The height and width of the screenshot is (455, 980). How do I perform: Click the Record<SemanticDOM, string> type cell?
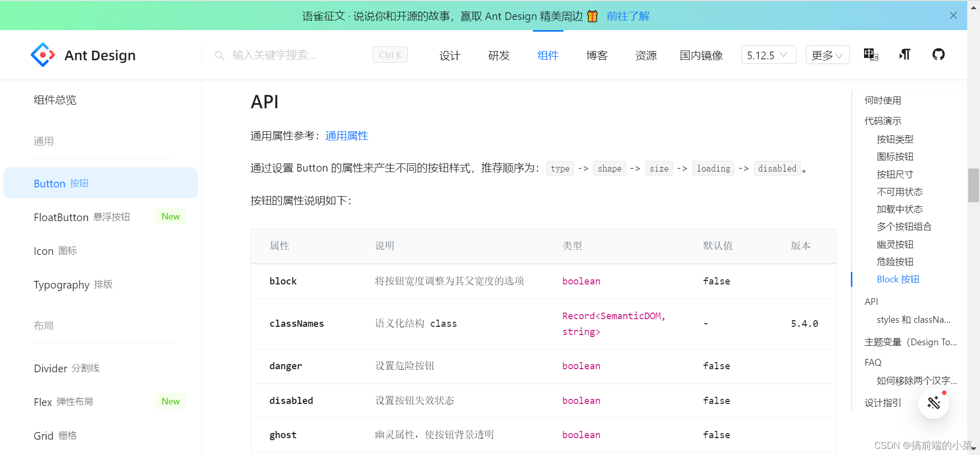pos(614,324)
